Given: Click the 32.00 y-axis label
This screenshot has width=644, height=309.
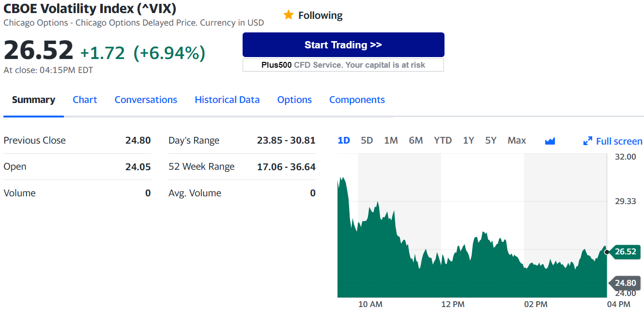Looking at the screenshot, I should 626,157.
